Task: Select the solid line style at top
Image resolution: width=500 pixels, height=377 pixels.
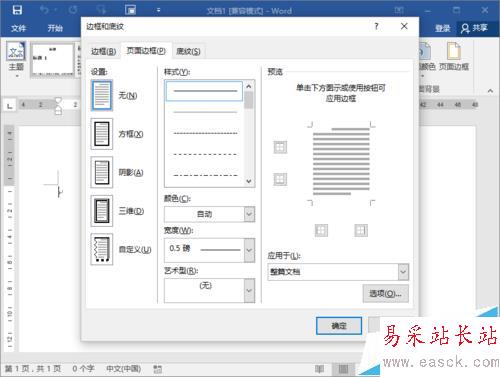Action: [x=205, y=91]
